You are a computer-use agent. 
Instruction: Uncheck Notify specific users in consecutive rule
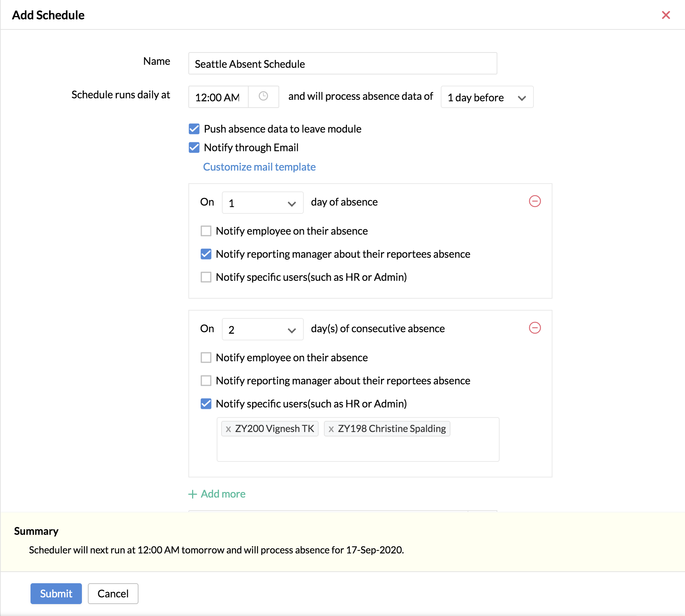[206, 404]
